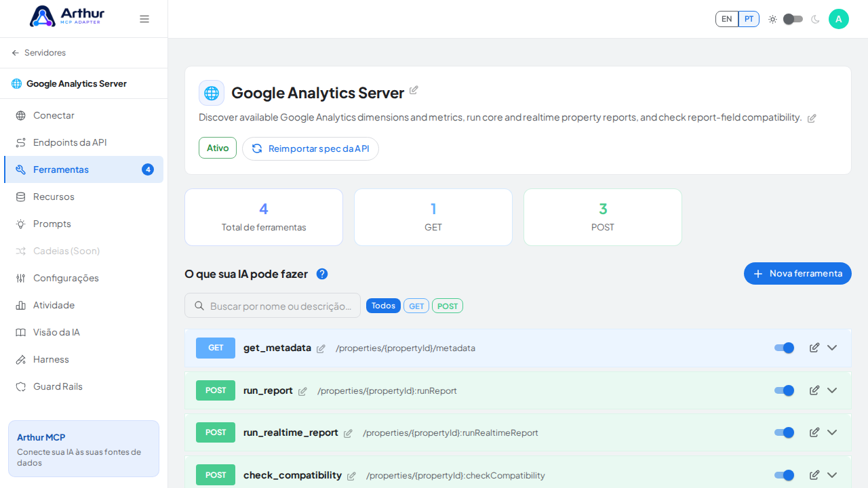
Task: Rename get_metadata with inline pencil icon
Action: [321, 348]
